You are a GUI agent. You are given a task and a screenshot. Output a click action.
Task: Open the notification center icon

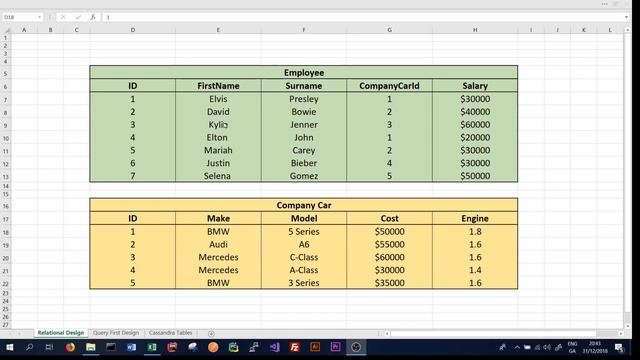(620, 348)
